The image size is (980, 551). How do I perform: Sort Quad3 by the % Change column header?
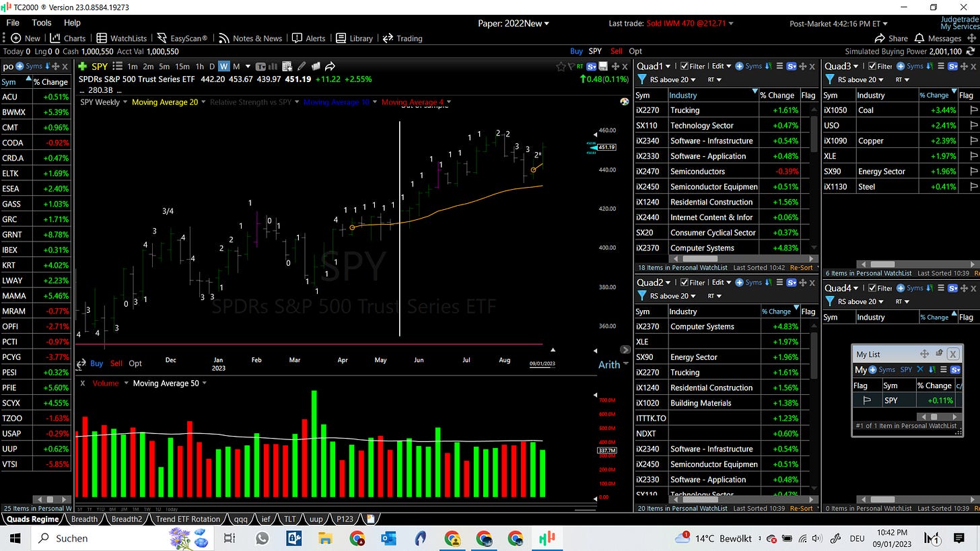[938, 95]
